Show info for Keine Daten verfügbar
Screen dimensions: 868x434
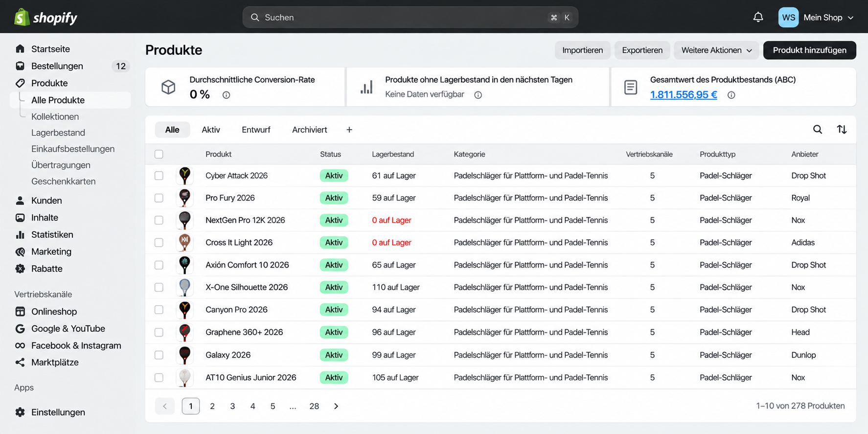[x=478, y=95]
